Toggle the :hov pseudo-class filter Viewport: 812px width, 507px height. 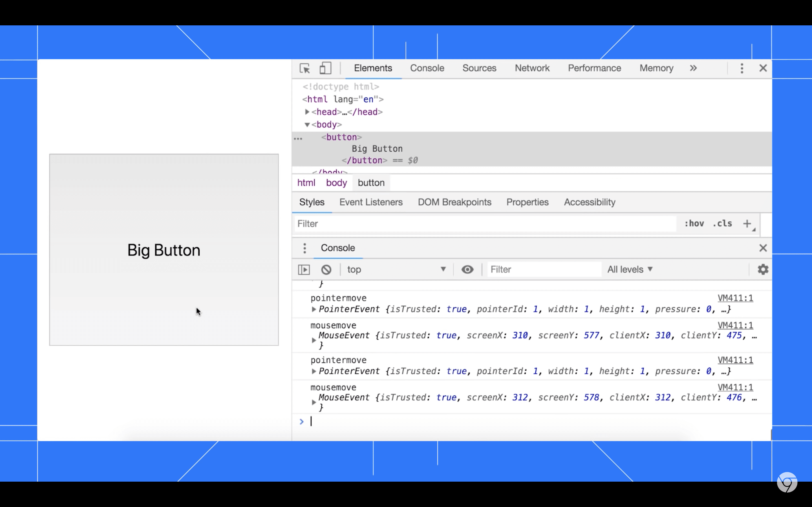coord(694,223)
